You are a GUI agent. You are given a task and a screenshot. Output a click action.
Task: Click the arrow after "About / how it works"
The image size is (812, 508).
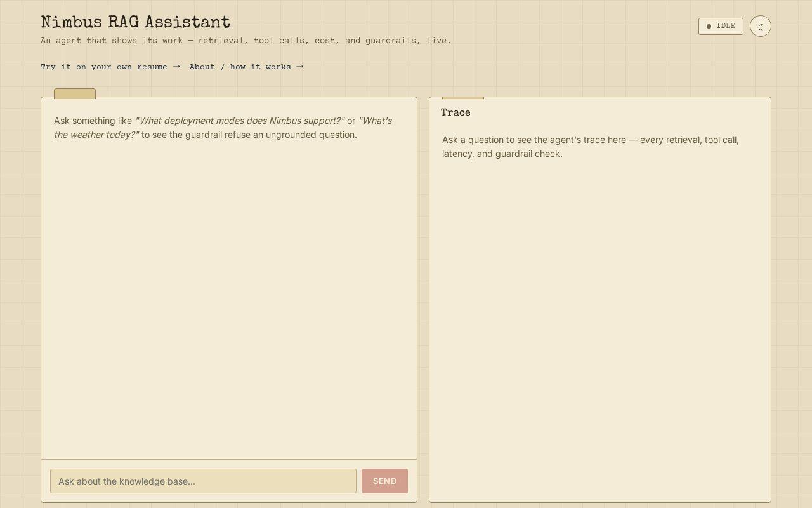[x=299, y=66]
